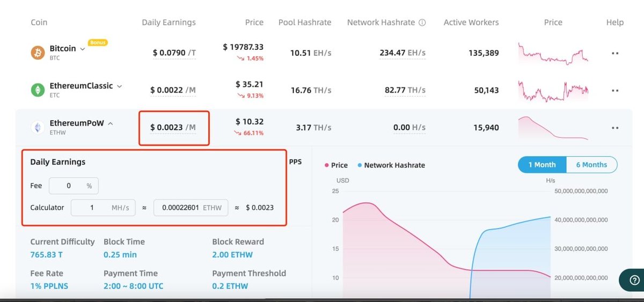The image size is (644, 302).
Task: Click the EthereumPoW 66.11% price change
Action: pos(250,133)
